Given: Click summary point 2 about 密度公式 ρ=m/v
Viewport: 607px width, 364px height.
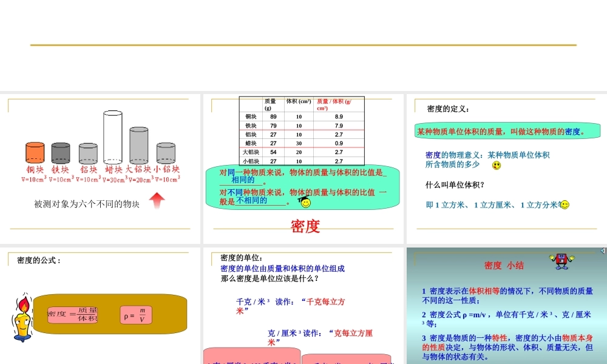Looking at the screenshot, I should pyautogui.click(x=506, y=319).
